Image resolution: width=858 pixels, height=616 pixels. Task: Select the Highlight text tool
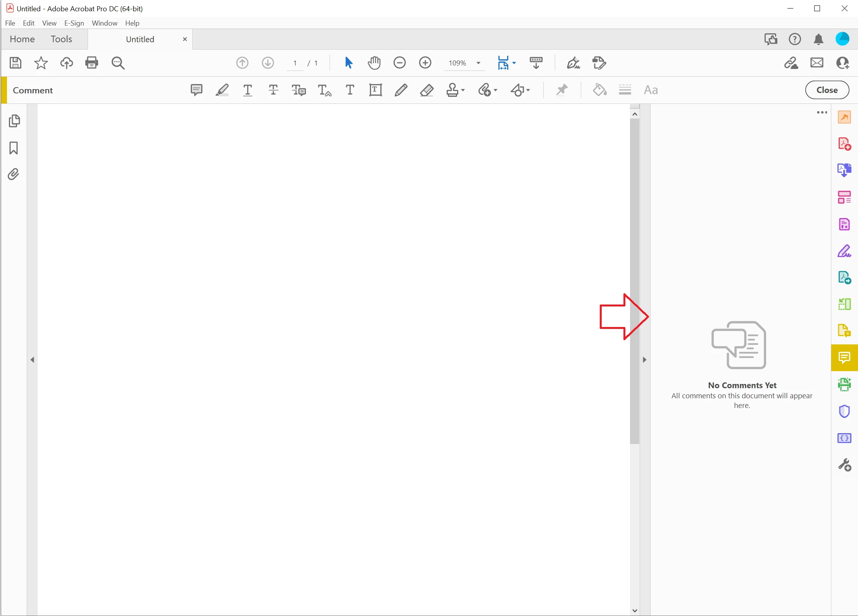[222, 90]
